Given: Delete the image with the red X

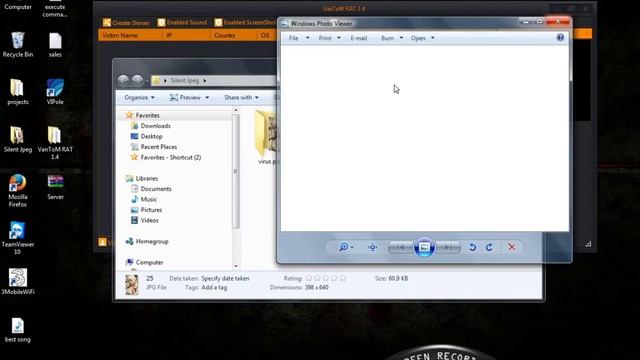Looking at the screenshot, I should [x=511, y=247].
